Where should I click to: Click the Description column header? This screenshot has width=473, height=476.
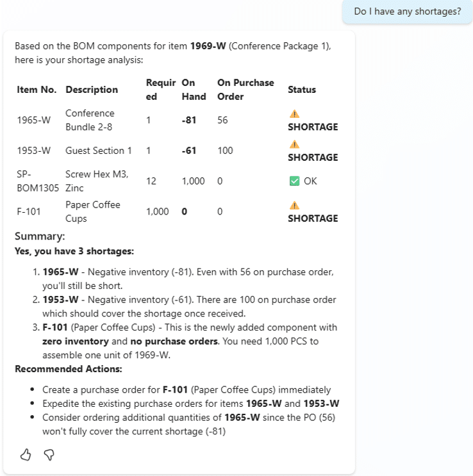(x=92, y=90)
